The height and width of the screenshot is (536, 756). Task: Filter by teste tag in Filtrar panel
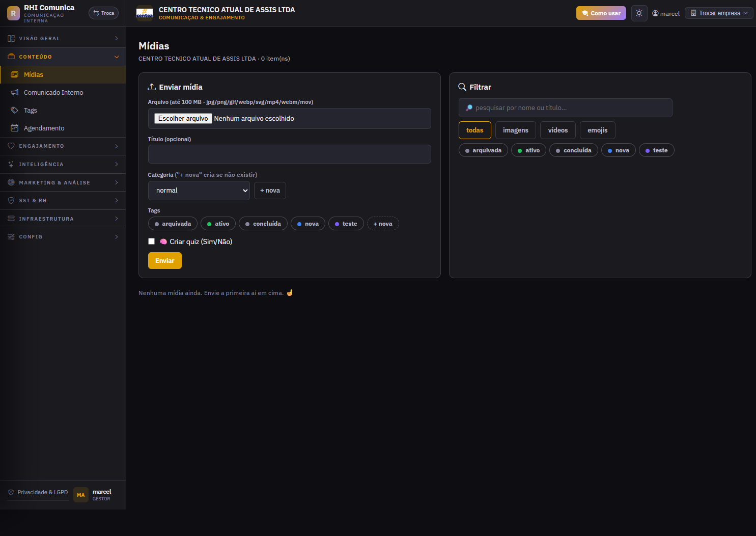[657, 150]
